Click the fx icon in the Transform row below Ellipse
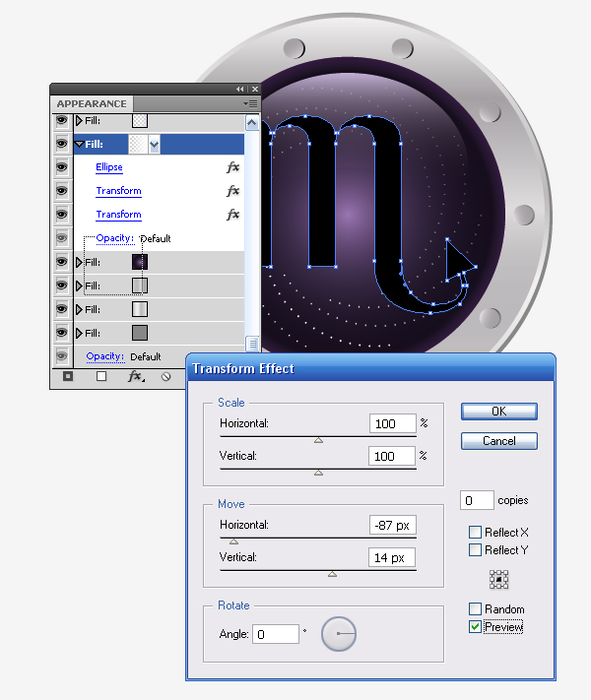 click(x=232, y=191)
